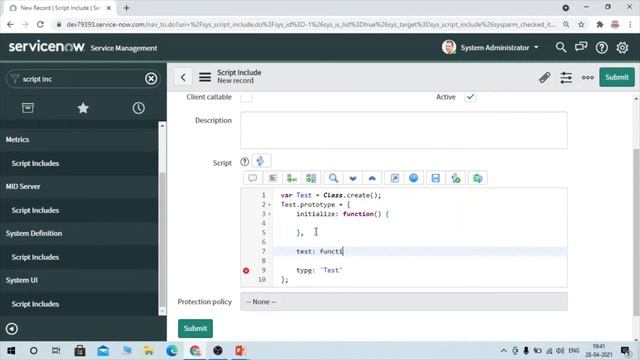Toggle the Client callable checkbox
The width and height of the screenshot is (640, 360).
coord(246,97)
